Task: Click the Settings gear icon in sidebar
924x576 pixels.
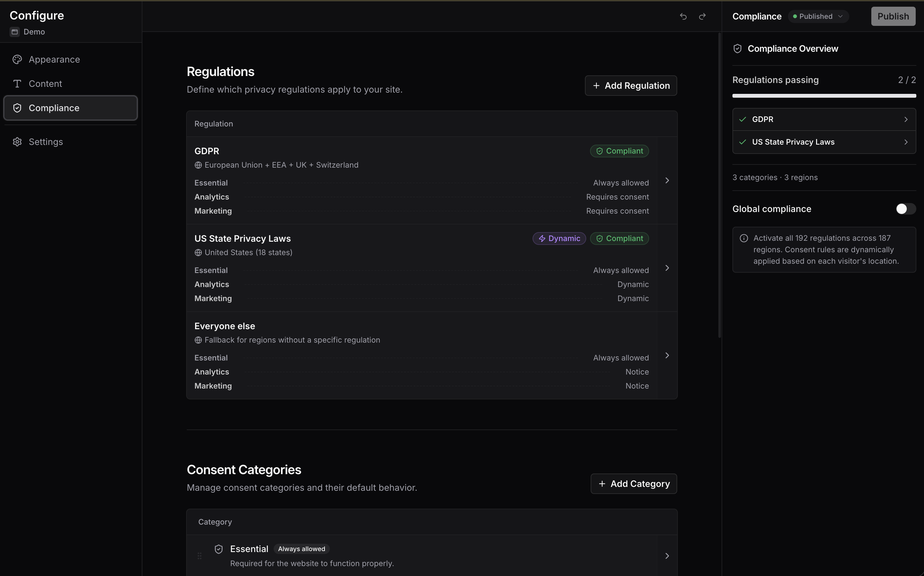Action: coord(17,142)
